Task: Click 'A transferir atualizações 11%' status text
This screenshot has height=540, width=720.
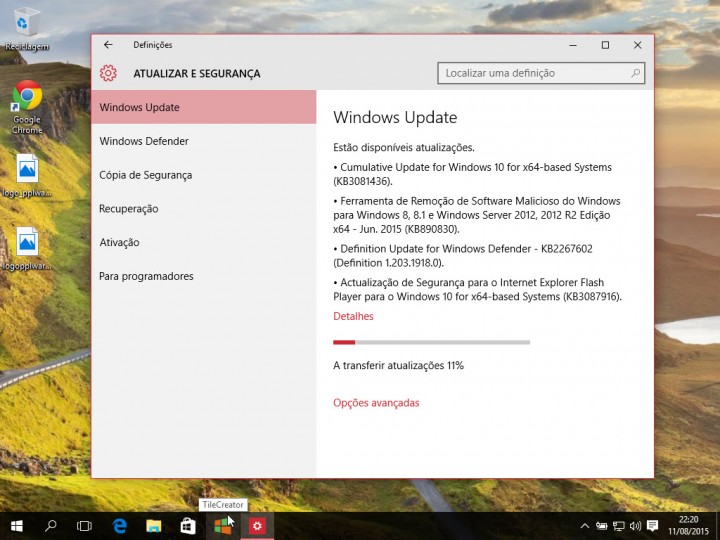Action: pyautogui.click(x=399, y=366)
